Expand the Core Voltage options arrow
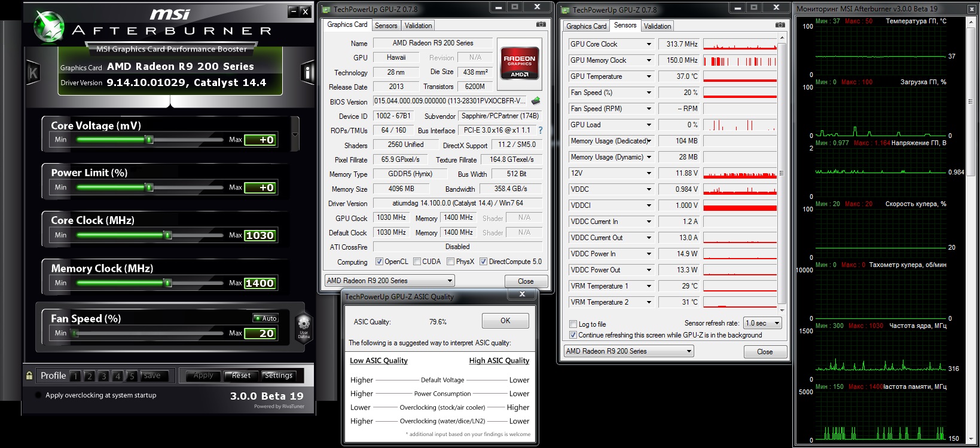980x448 pixels. click(x=295, y=135)
